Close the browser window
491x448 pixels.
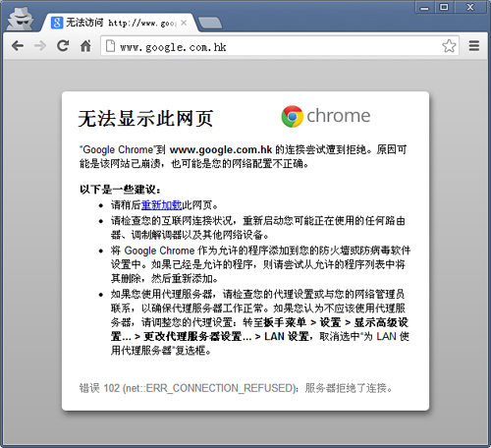(x=470, y=7)
